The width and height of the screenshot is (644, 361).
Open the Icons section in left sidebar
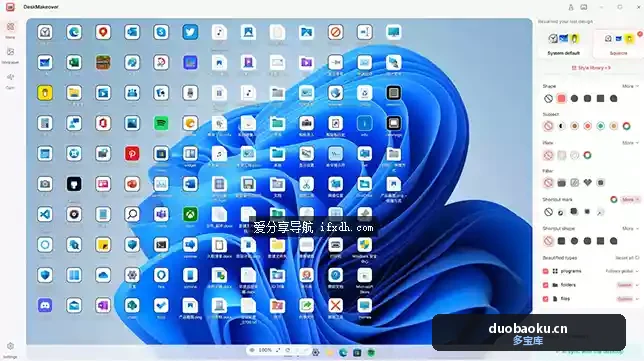[10, 30]
